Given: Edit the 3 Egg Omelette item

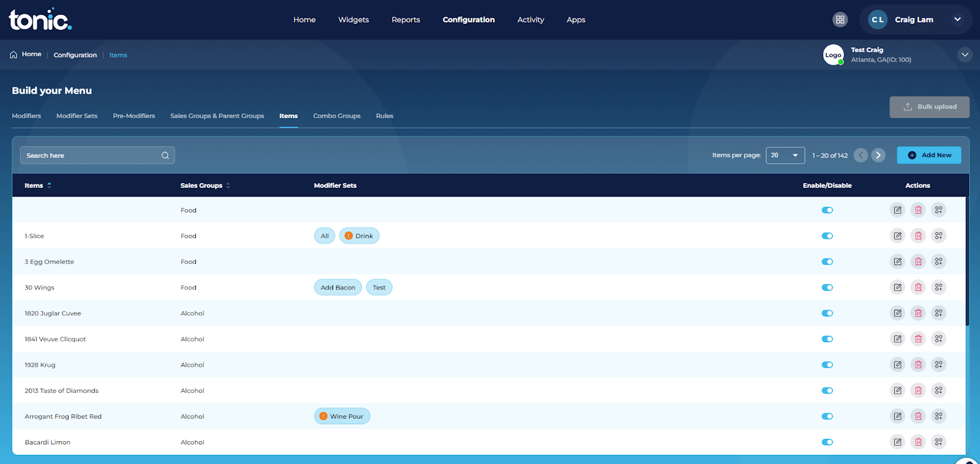Looking at the screenshot, I should click(x=897, y=261).
